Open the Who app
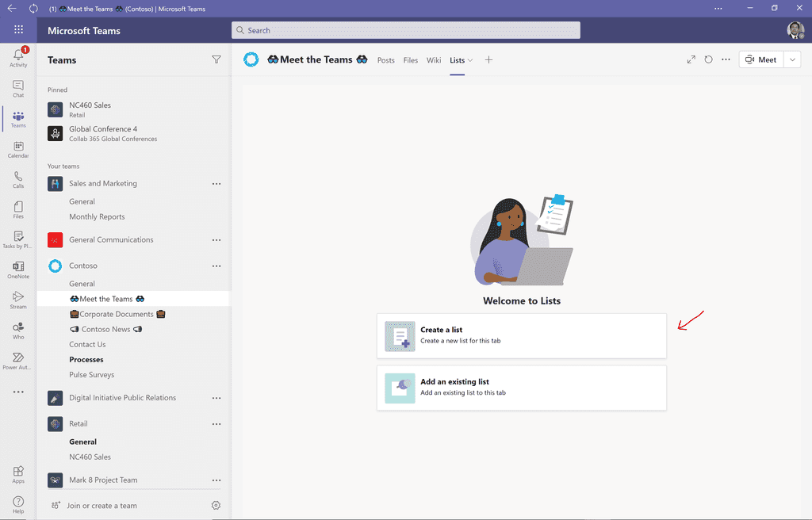The height and width of the screenshot is (520, 812). pos(18,331)
